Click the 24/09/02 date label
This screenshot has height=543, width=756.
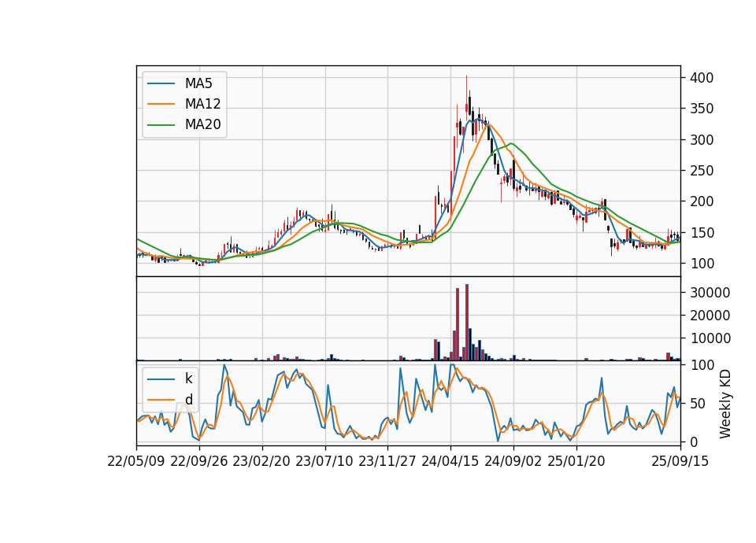[x=513, y=461]
